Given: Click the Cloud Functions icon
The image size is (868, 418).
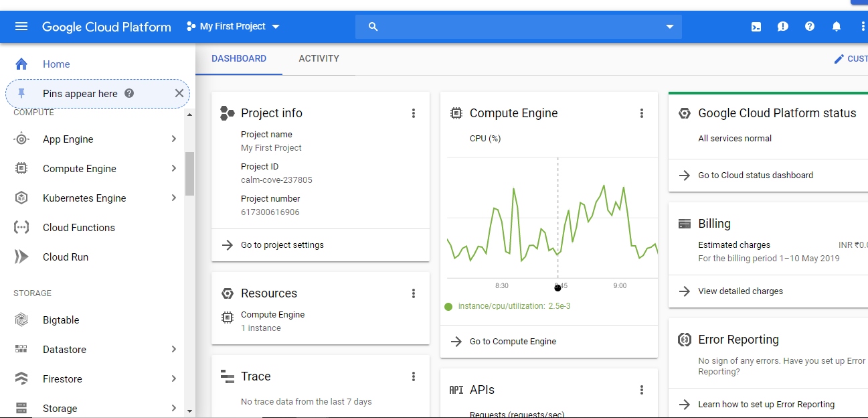Looking at the screenshot, I should pos(21,228).
